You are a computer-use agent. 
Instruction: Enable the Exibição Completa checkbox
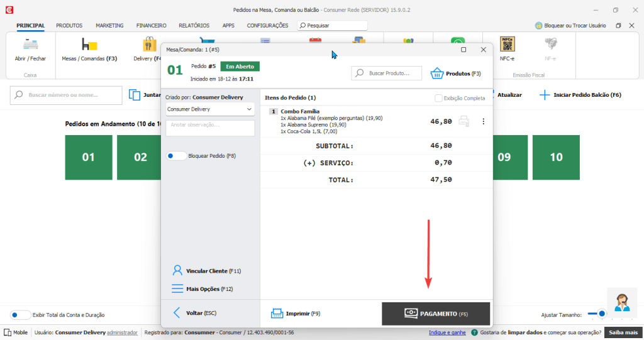point(438,98)
